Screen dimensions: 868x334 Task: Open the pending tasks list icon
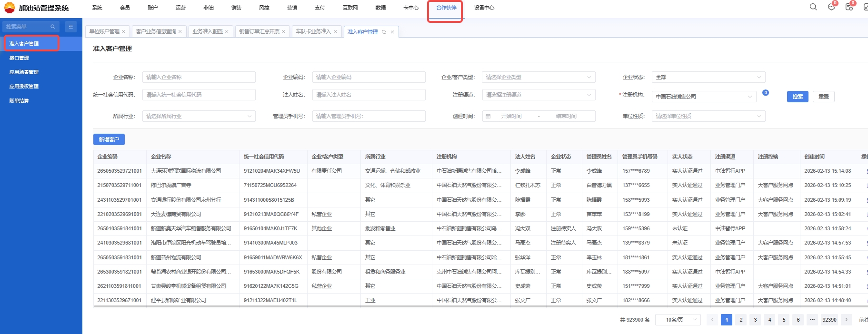pyautogui.click(x=849, y=7)
